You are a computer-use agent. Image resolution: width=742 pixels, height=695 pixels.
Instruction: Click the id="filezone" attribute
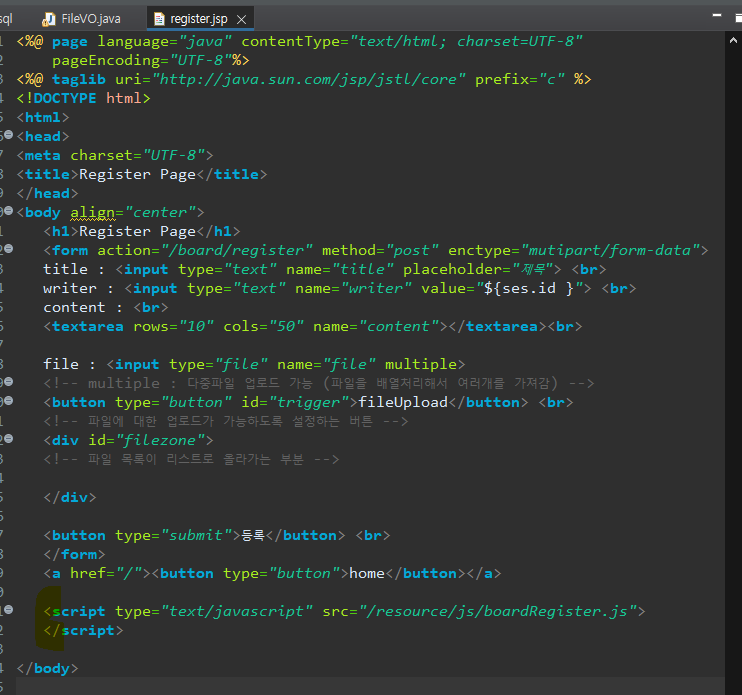pos(147,440)
